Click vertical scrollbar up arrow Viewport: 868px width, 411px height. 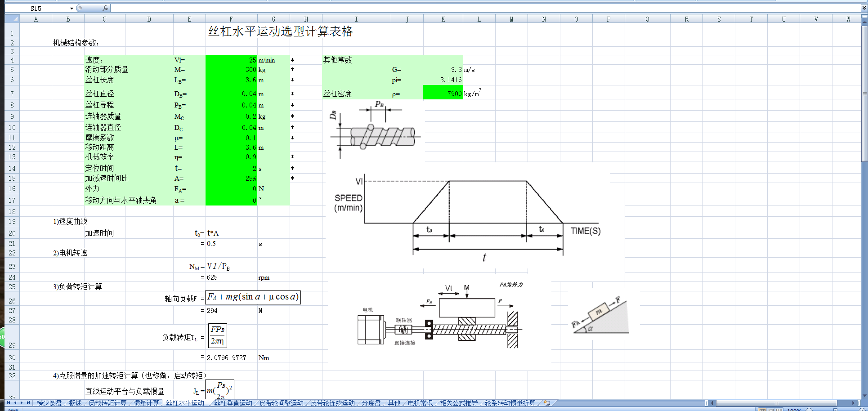[x=864, y=23]
